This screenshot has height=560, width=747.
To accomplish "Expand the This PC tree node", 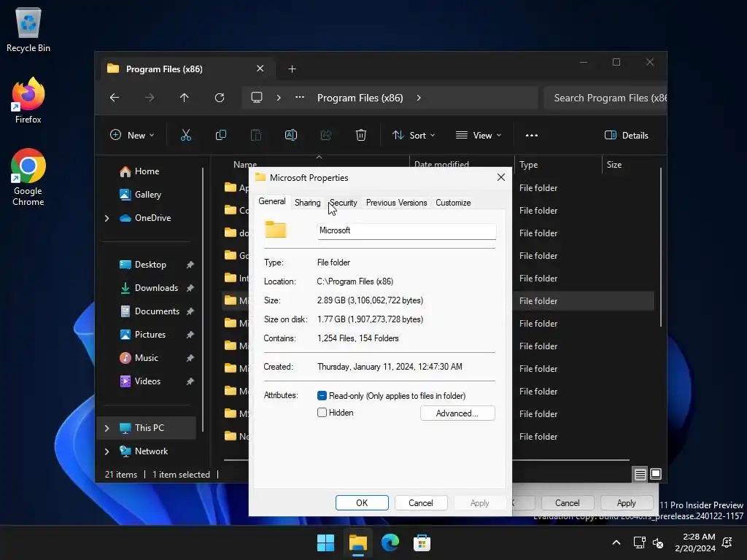I will (x=107, y=428).
